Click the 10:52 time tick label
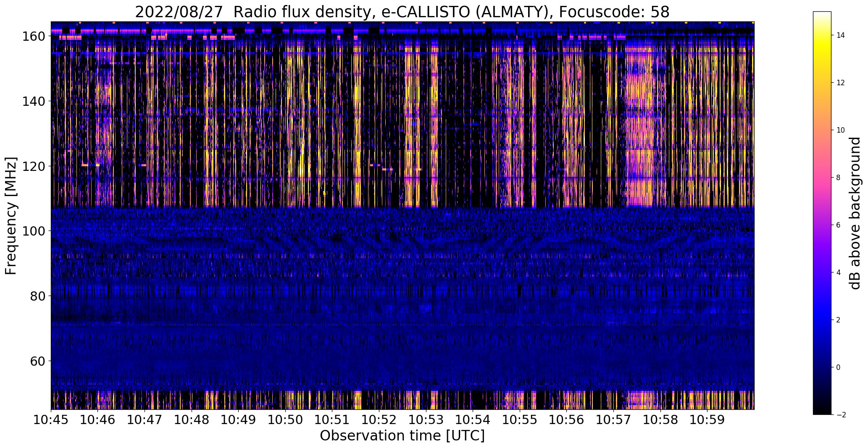The width and height of the screenshot is (868, 448). coord(379,419)
